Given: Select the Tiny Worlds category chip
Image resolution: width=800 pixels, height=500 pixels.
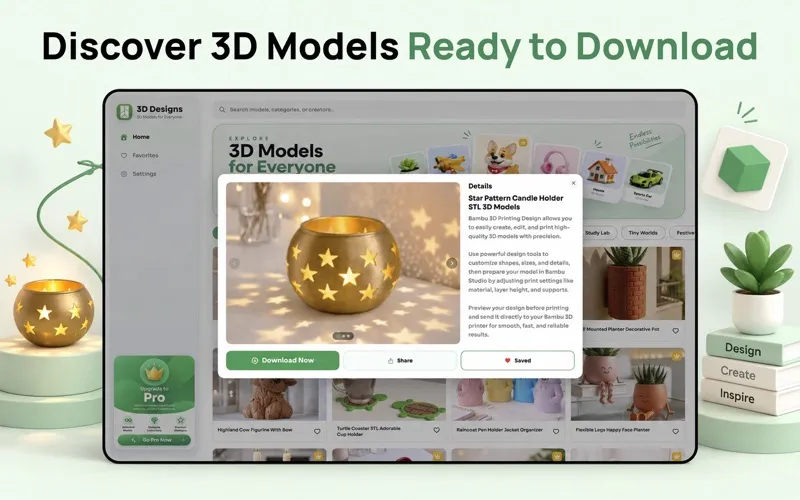Looking at the screenshot, I should [643, 233].
